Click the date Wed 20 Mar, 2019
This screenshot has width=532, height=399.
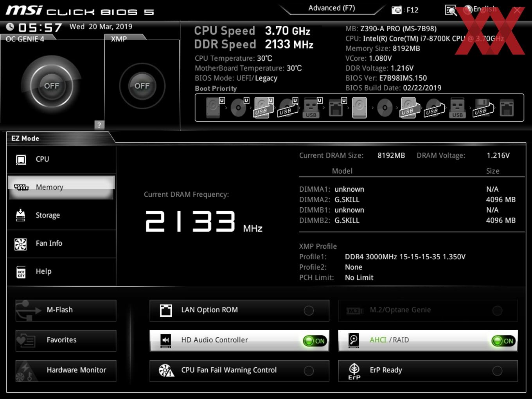coord(101,27)
